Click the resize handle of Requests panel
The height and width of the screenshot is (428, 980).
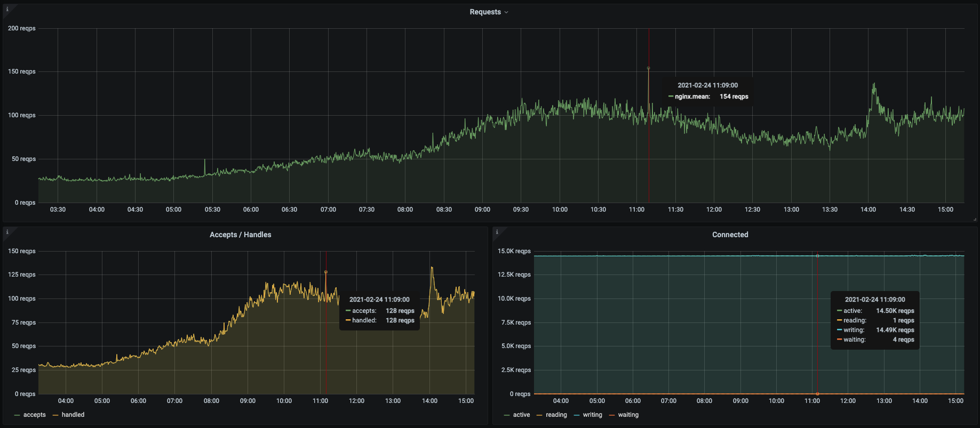pos(975,219)
